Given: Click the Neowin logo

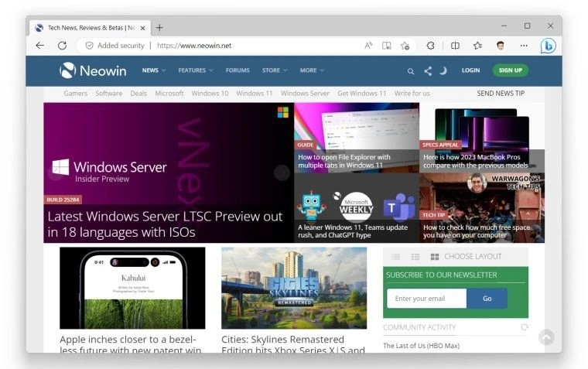Looking at the screenshot, I should point(93,70).
